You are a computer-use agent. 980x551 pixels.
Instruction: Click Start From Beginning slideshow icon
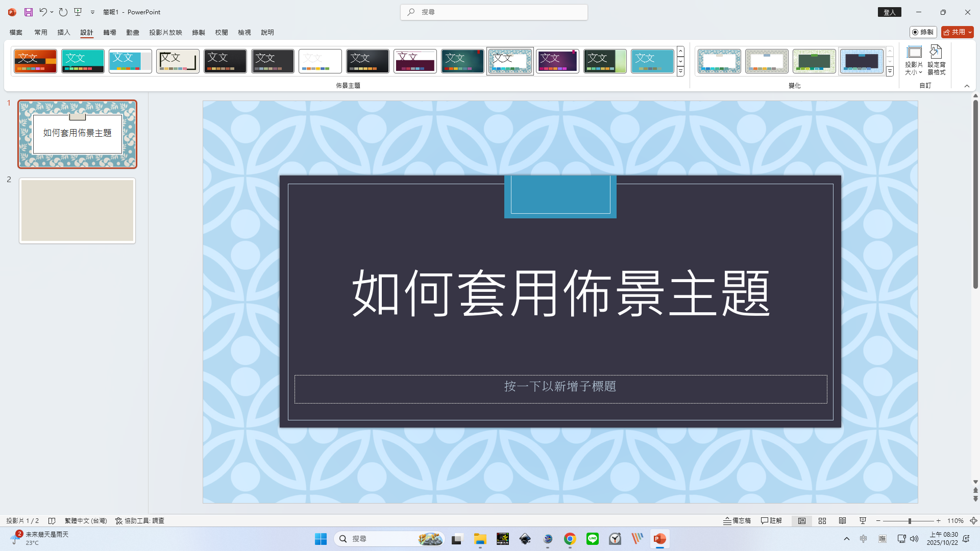78,12
